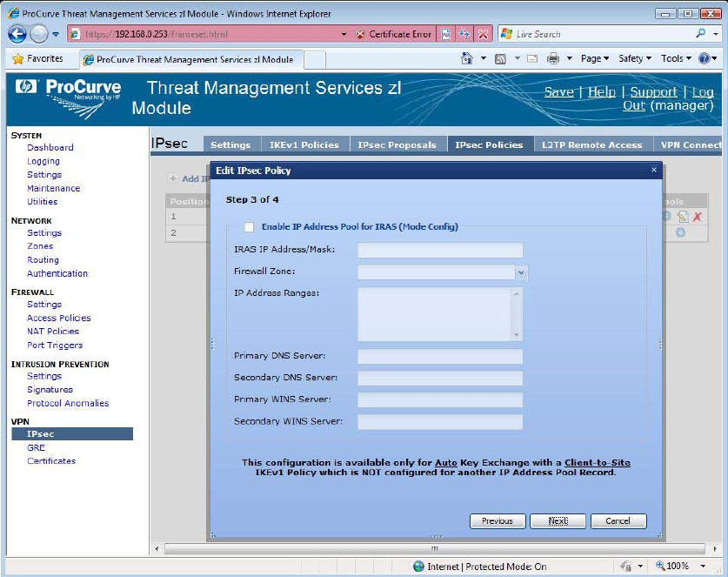Click the RSS Feeds icon

coord(500,58)
